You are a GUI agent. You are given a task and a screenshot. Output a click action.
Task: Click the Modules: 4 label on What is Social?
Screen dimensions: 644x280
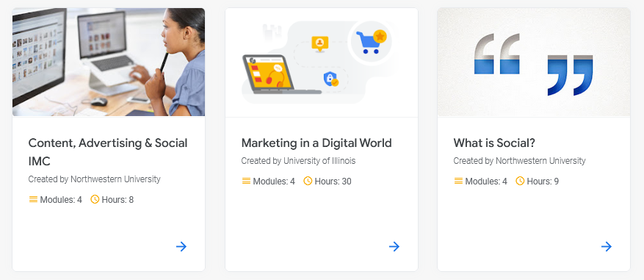pyautogui.click(x=486, y=182)
